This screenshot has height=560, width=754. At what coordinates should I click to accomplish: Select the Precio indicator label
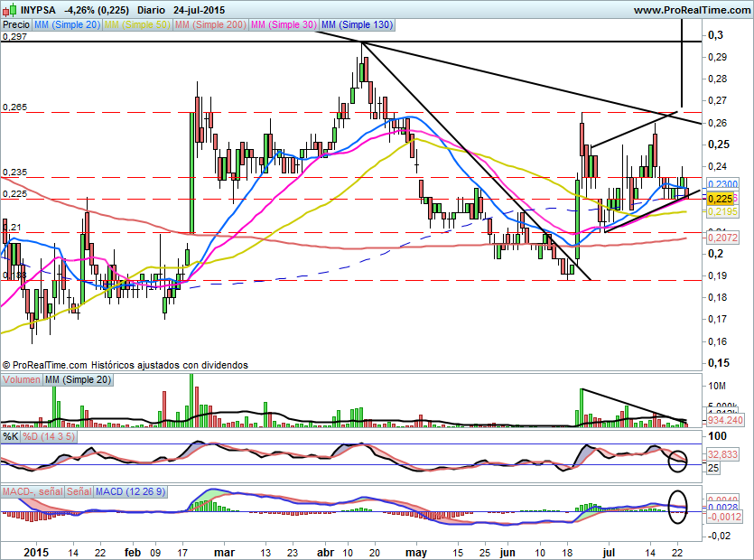click(x=16, y=24)
